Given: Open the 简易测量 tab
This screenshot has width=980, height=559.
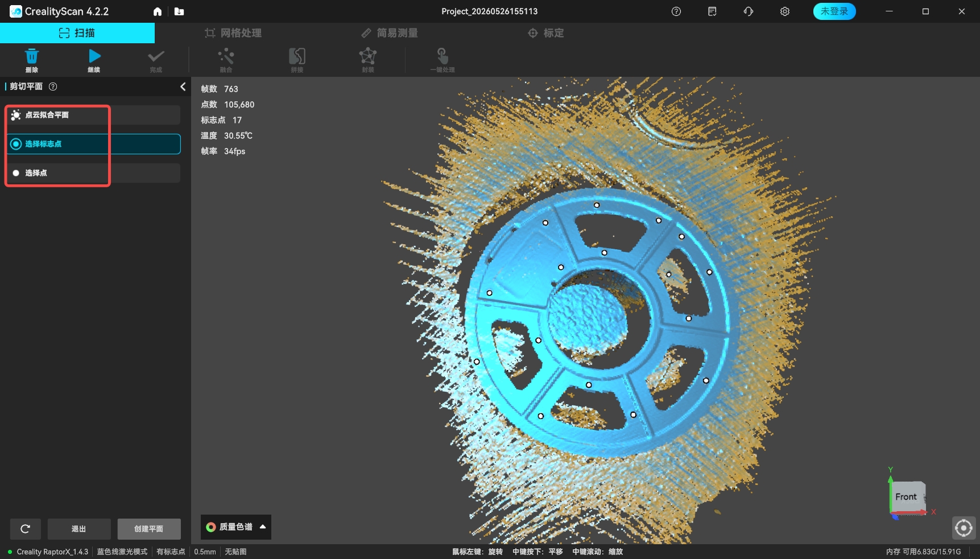Looking at the screenshot, I should 390,33.
